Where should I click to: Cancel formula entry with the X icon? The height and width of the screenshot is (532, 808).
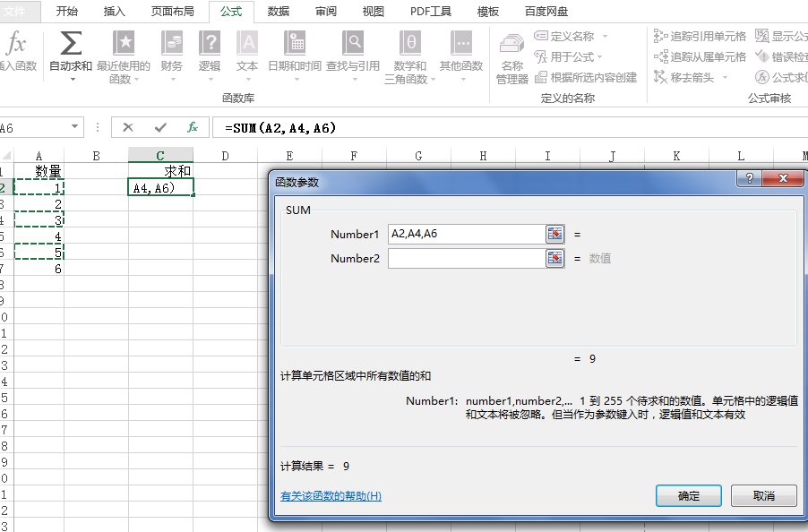point(128,127)
